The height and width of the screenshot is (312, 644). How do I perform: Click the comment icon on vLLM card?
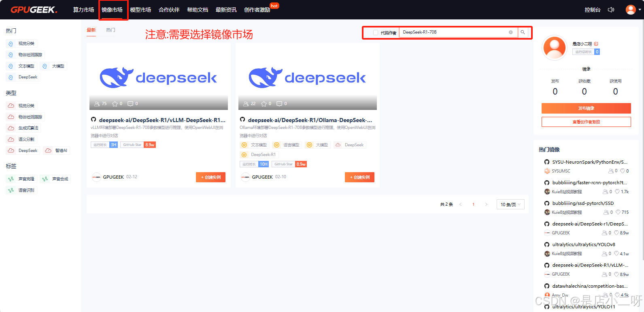(x=130, y=104)
